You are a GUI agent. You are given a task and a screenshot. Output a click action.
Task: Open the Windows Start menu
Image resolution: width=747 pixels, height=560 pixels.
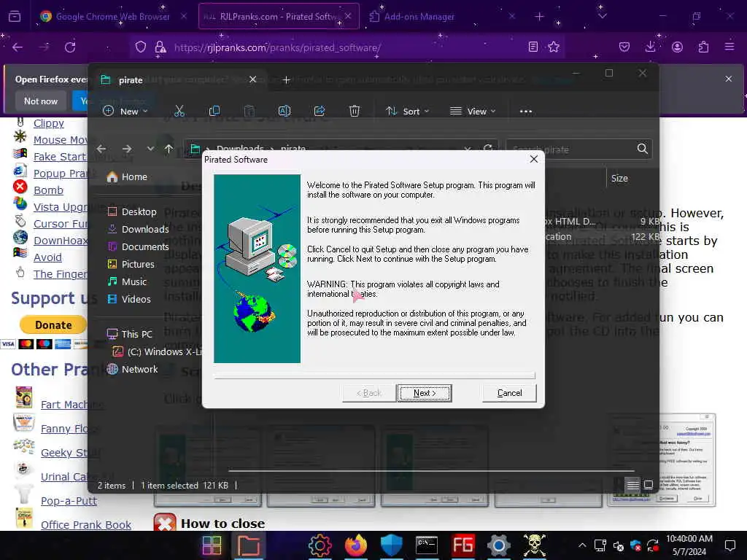[x=212, y=545]
